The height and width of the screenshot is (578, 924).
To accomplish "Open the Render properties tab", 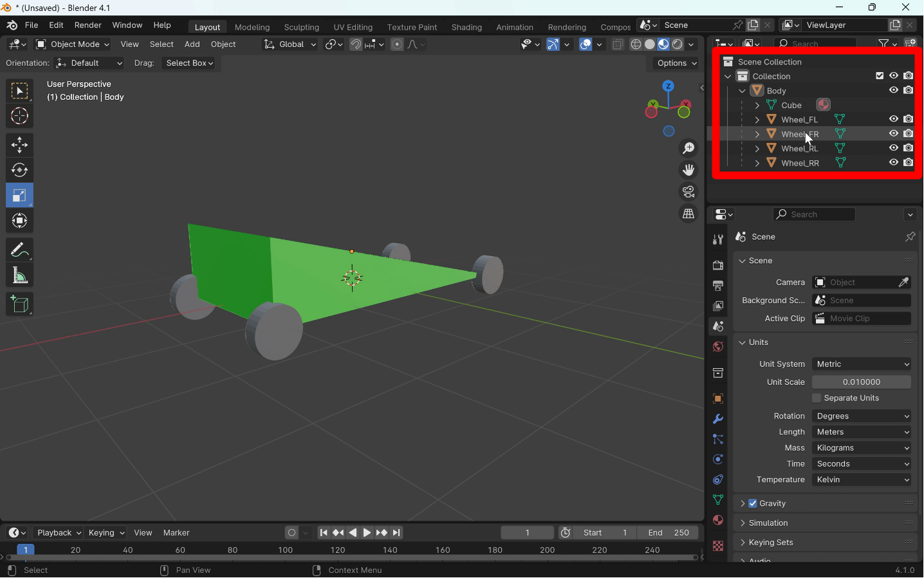I will click(718, 265).
